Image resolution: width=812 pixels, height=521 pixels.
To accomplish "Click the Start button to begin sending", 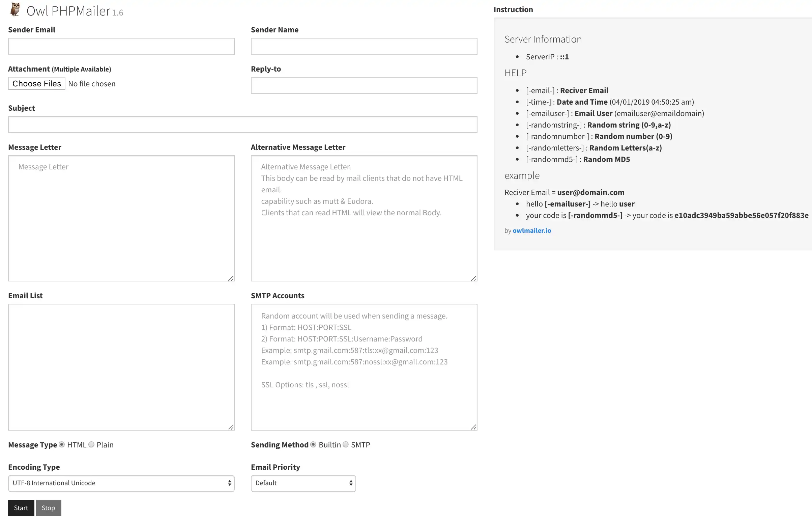I will 21,508.
